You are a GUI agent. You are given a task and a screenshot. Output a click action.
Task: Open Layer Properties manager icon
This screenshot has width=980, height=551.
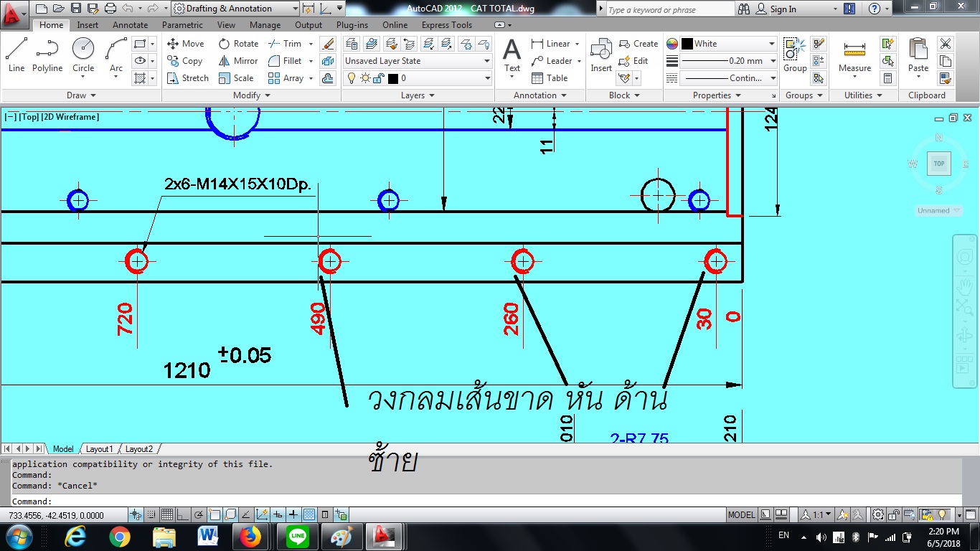[x=352, y=44]
